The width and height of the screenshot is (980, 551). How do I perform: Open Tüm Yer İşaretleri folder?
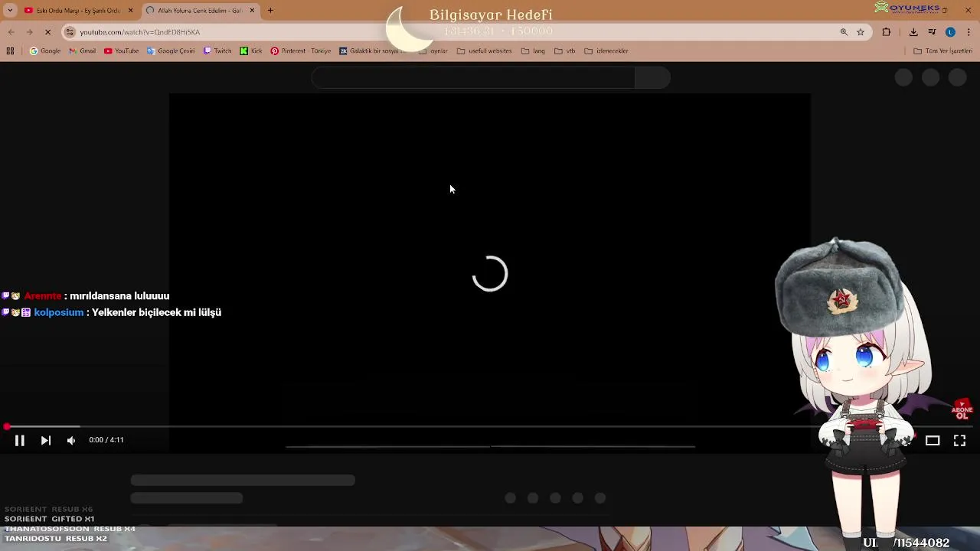943,51
